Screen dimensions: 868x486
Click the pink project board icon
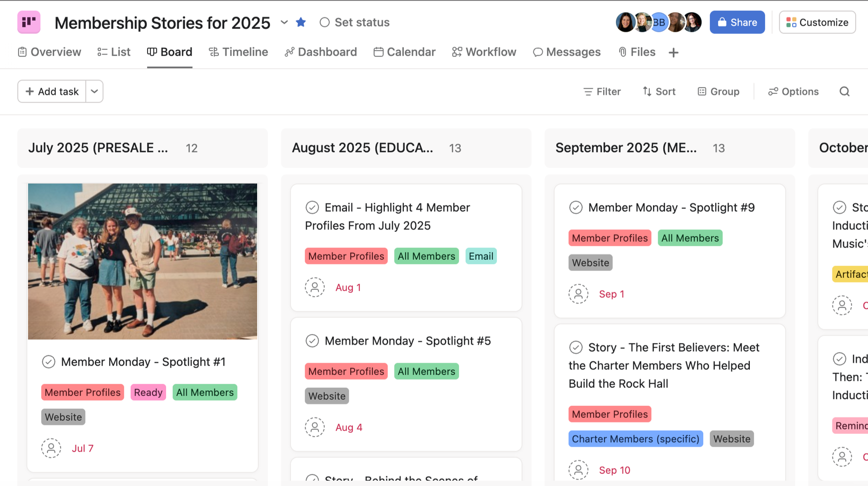pos(29,22)
